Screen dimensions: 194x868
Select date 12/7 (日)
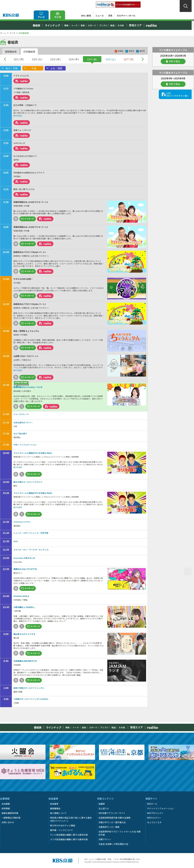129,59
